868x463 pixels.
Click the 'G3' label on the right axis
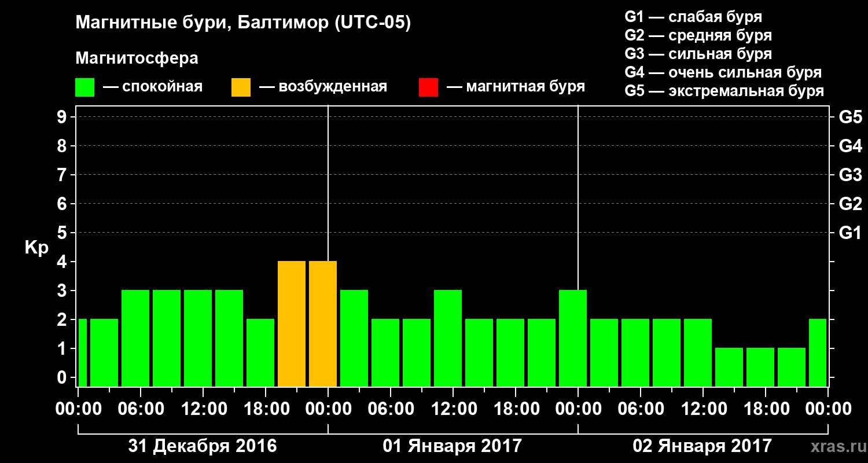pyautogui.click(x=851, y=175)
